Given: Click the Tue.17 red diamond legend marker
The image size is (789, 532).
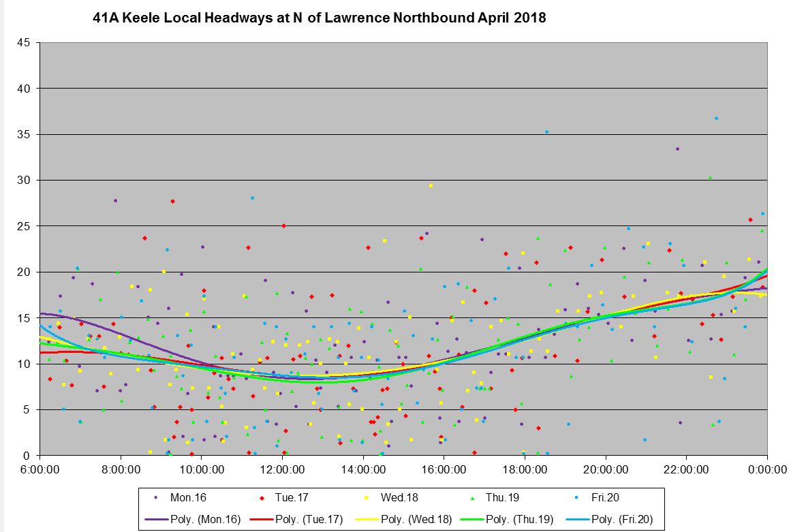Looking at the screenshot, I should tap(263, 498).
